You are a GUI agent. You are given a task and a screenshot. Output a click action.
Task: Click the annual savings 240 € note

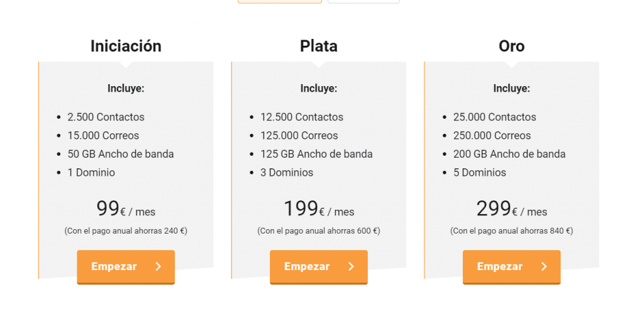coord(126,230)
